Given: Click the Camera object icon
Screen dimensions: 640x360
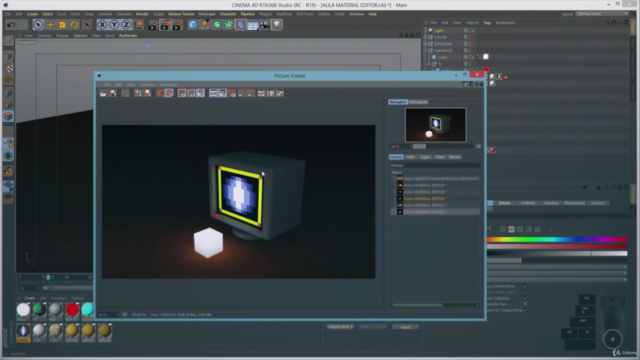Looking at the screenshot, I should [265, 25].
